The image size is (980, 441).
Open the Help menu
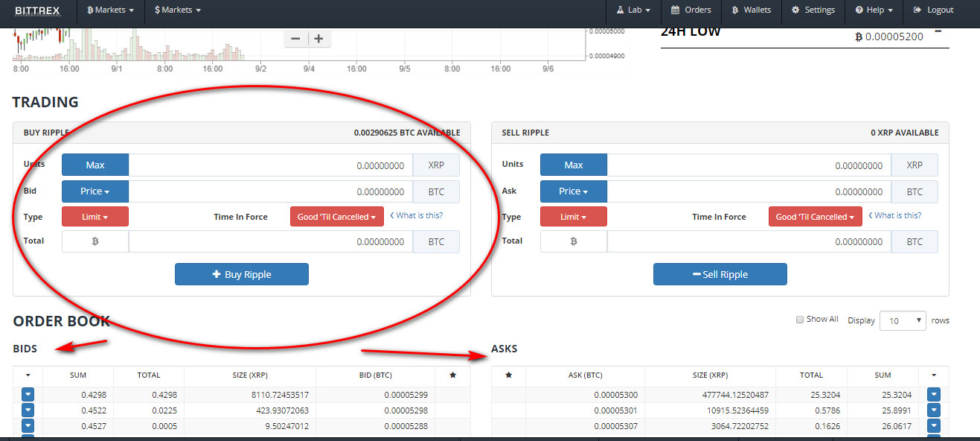[874, 10]
